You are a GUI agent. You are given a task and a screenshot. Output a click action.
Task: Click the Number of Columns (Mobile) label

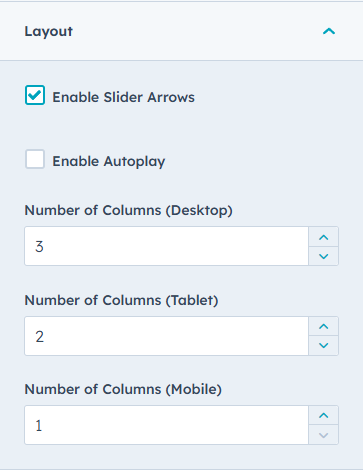click(123, 389)
